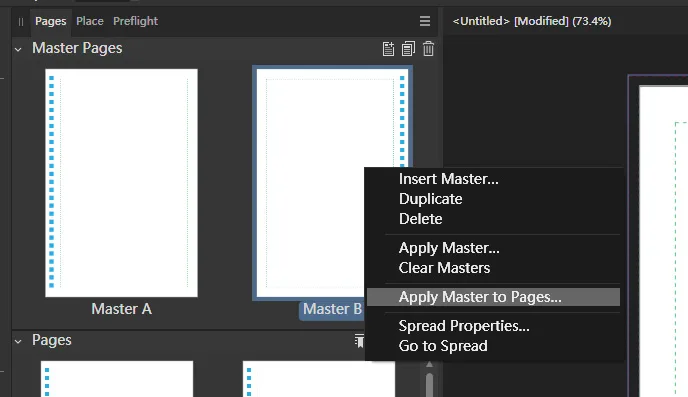688x397 pixels.
Task: Open the Pages panel hamburger menu
Action: (425, 21)
